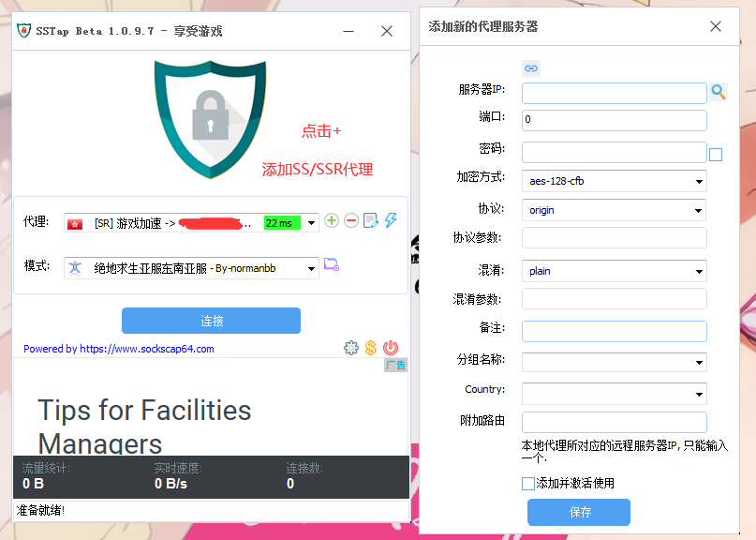
Task: Click the obfuscation parameter input field
Action: [615, 299]
